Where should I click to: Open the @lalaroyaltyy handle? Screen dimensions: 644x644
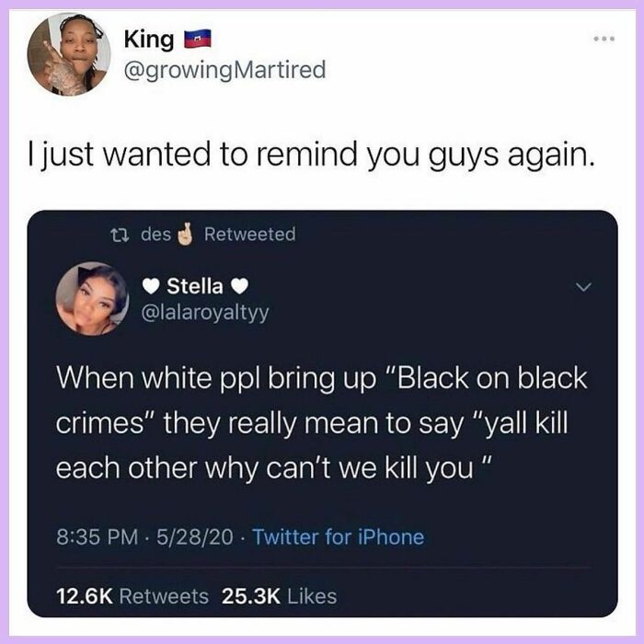point(205,313)
